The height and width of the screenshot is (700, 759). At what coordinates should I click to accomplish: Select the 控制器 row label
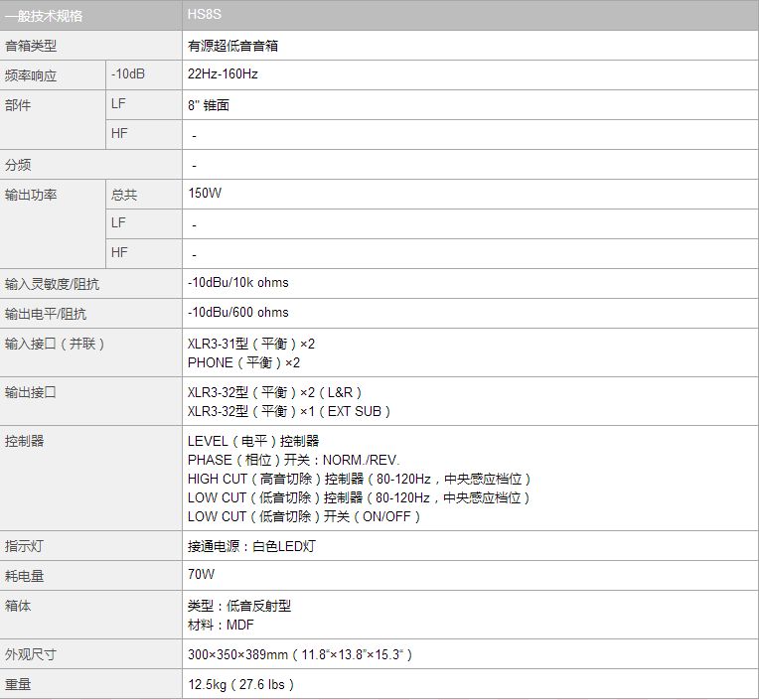pos(24,441)
